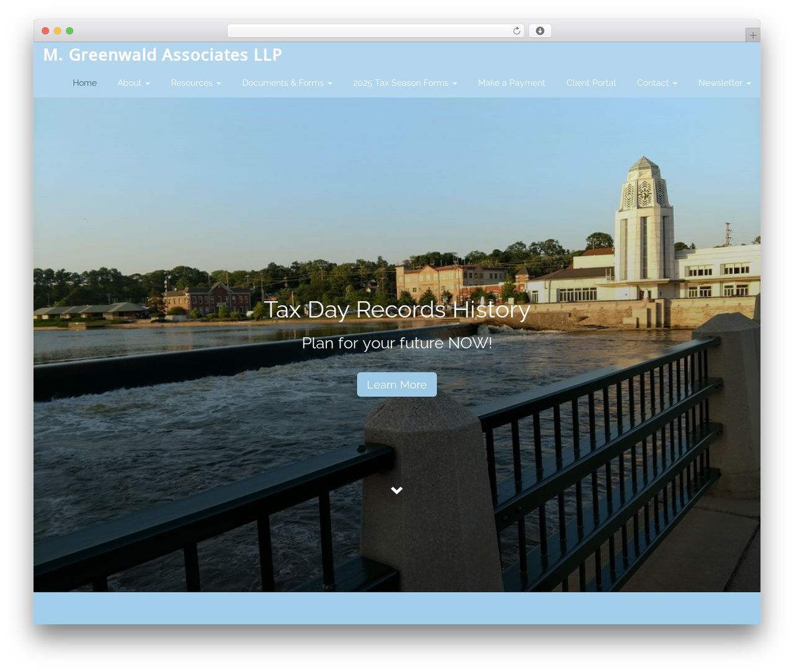Click the browser address bar
The width and height of the screenshot is (794, 672).
[x=376, y=31]
